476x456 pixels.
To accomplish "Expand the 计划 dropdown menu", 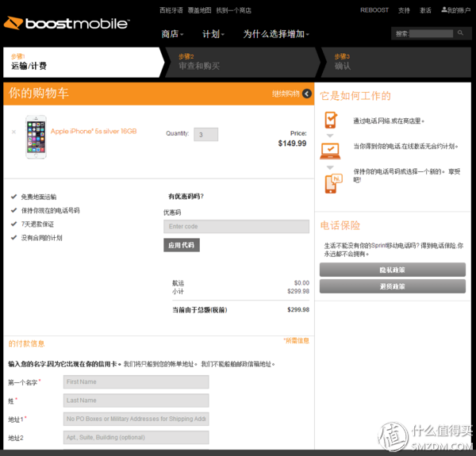I will [x=213, y=34].
